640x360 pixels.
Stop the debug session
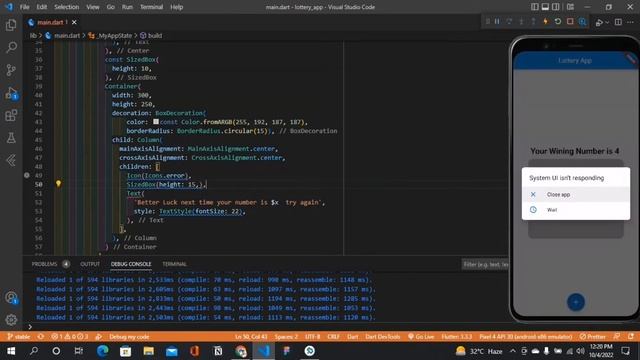coord(570,22)
